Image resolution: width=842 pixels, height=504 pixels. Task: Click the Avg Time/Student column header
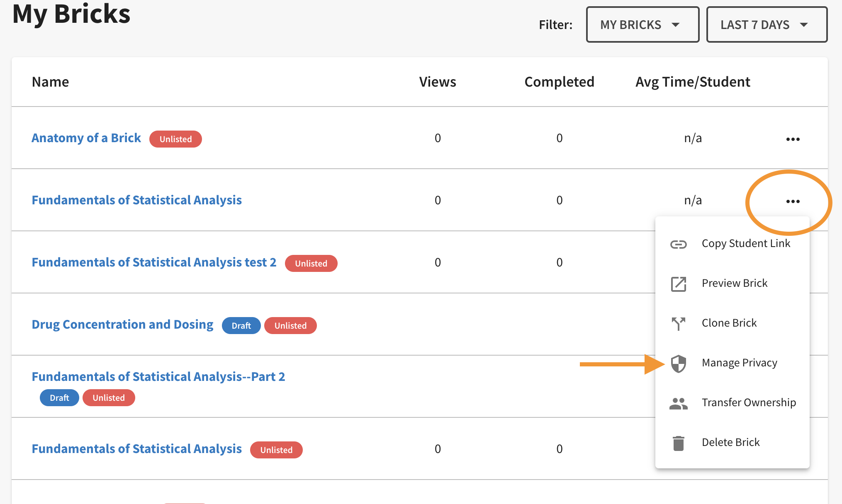[x=693, y=82]
